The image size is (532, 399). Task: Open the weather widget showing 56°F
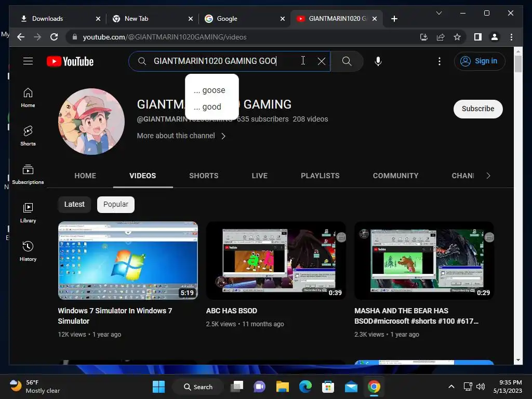(x=34, y=387)
